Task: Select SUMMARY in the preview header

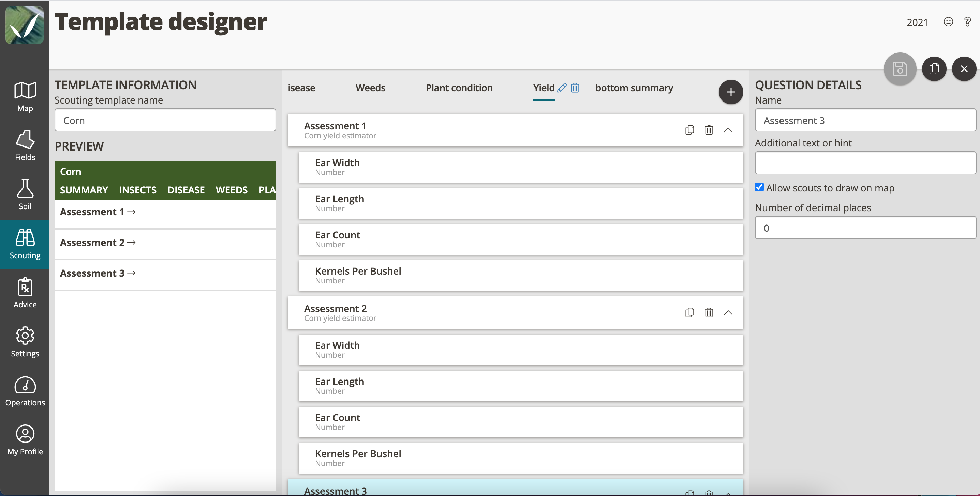Action: [x=84, y=190]
